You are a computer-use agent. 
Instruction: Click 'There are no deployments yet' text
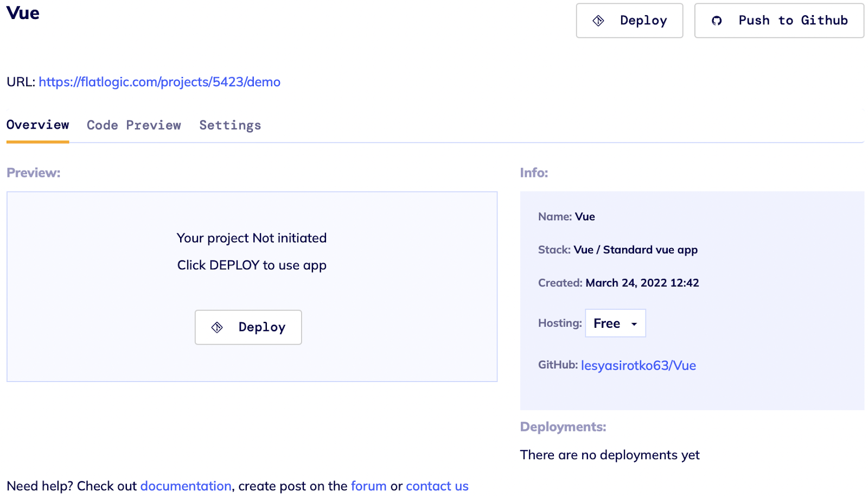click(x=610, y=455)
